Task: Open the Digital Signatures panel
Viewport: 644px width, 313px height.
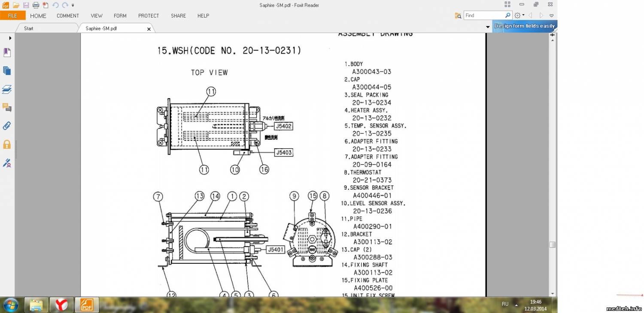Action: (x=7, y=163)
